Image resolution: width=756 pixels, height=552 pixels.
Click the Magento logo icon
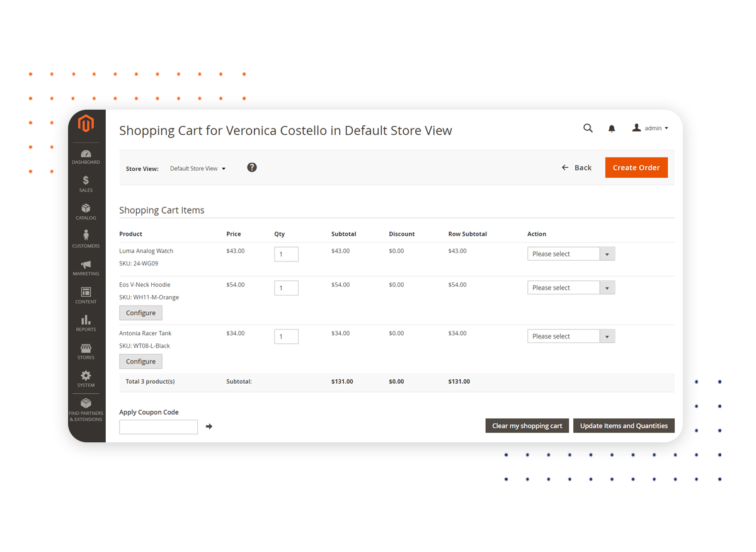(x=86, y=123)
